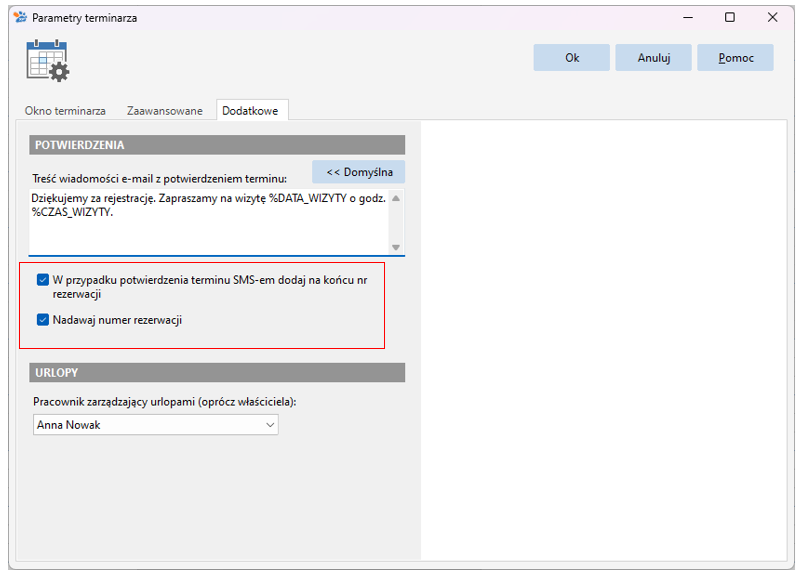Viewport: 801px width, 577px height.
Task: Close the Parametry terminarza window
Action: 772,17
